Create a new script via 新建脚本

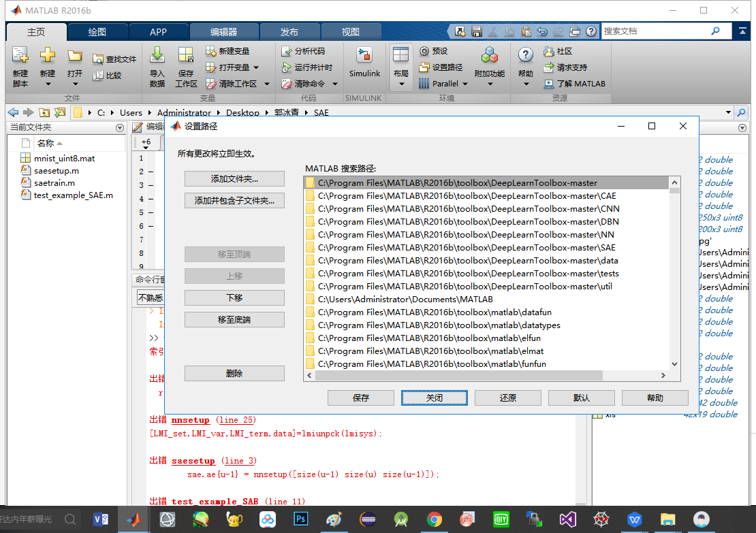[19, 66]
